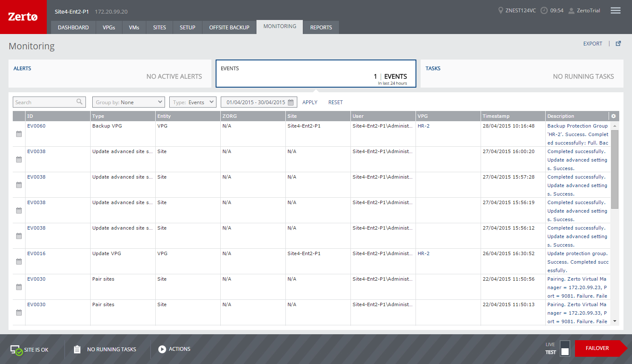
Task: Sort by Site column header
Action: point(318,116)
